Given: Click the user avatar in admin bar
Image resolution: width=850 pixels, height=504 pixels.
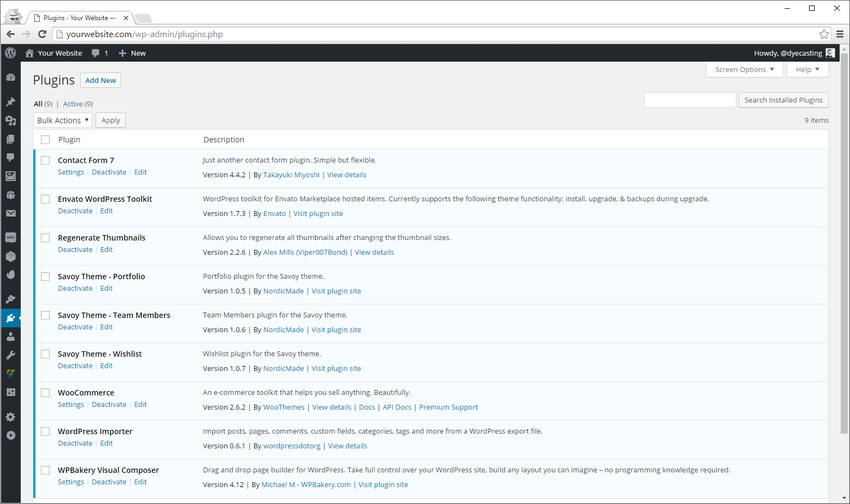Looking at the screenshot, I should pos(830,53).
